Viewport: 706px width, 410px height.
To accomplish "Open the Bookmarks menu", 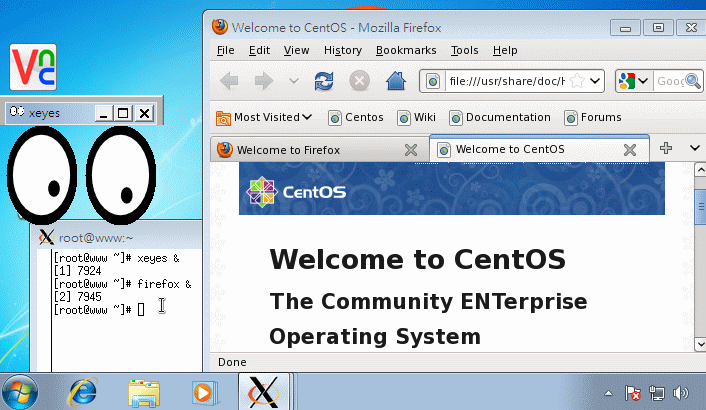I will coord(406,50).
